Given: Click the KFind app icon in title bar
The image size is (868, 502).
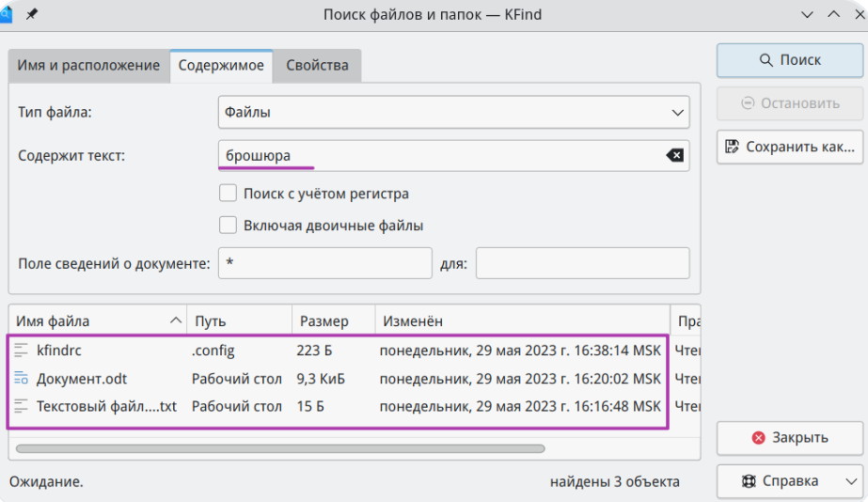Looking at the screenshot, I should [x=5, y=14].
